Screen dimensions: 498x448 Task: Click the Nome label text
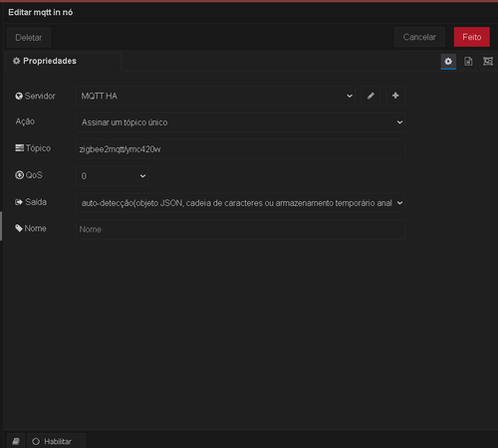point(35,229)
